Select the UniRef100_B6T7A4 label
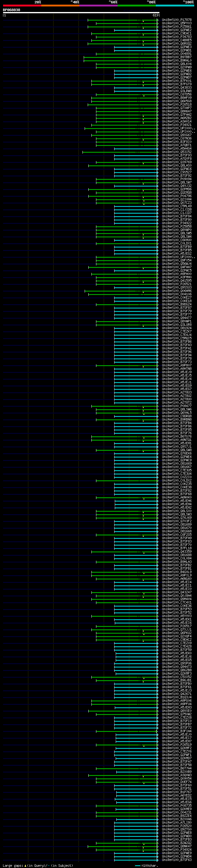Screen dimensions: 197x868 pos(177,768)
